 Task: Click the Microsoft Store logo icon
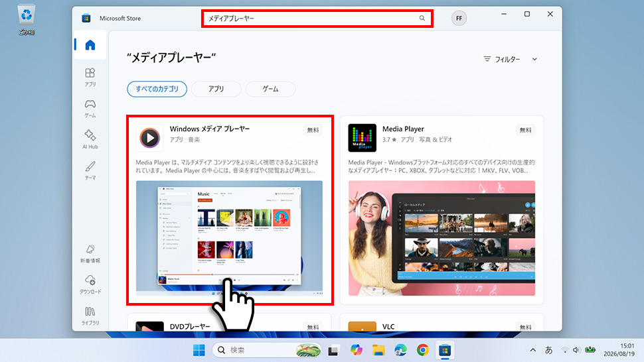(86, 18)
